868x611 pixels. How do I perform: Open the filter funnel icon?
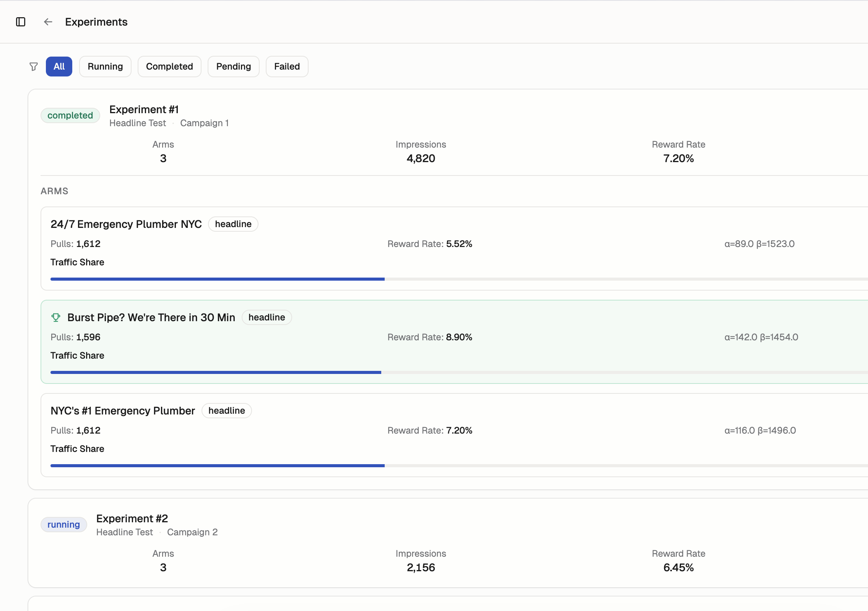point(33,66)
